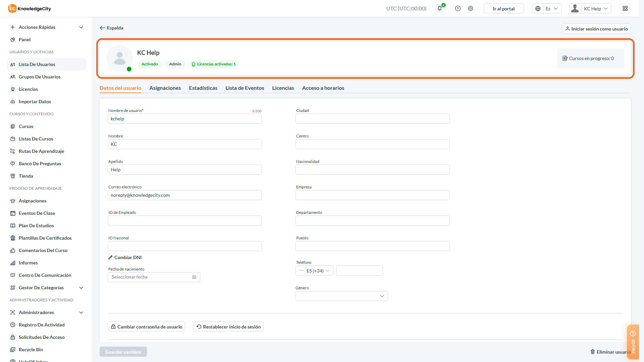Open Lista De Usuarios
The image size is (644, 362).
pos(47,64)
